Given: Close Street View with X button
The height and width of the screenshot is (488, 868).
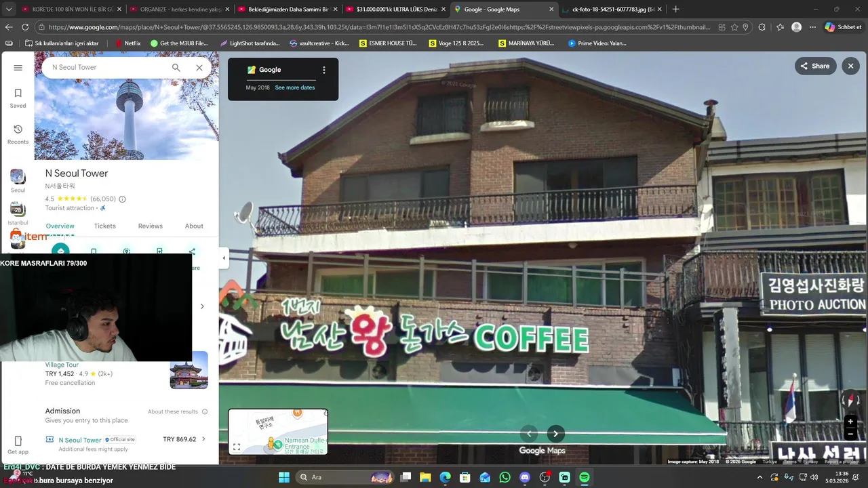Looking at the screenshot, I should [x=850, y=66].
